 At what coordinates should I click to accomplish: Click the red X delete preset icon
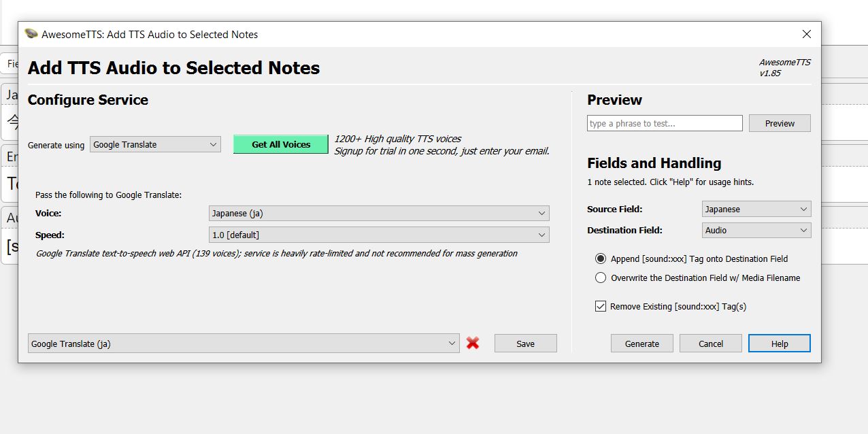coord(473,344)
